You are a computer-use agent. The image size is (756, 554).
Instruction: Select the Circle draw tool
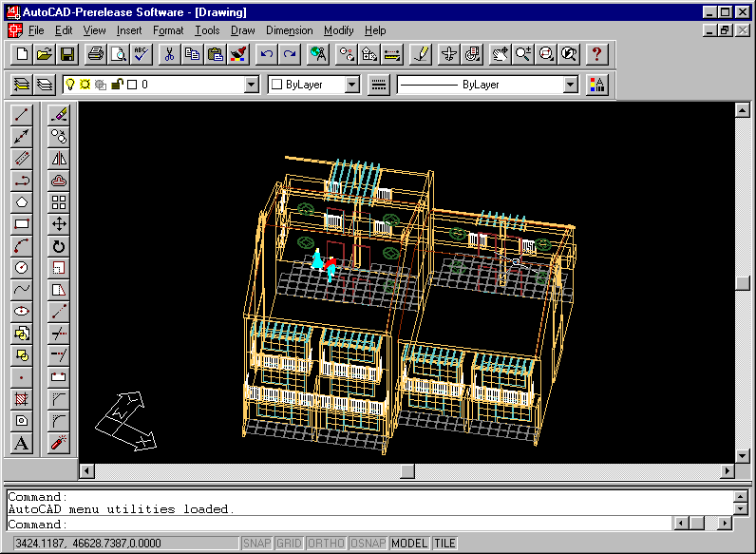click(x=21, y=268)
